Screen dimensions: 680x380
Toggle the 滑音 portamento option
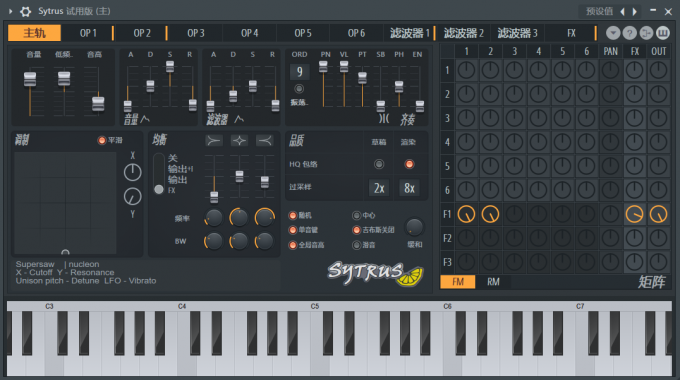[x=356, y=245]
